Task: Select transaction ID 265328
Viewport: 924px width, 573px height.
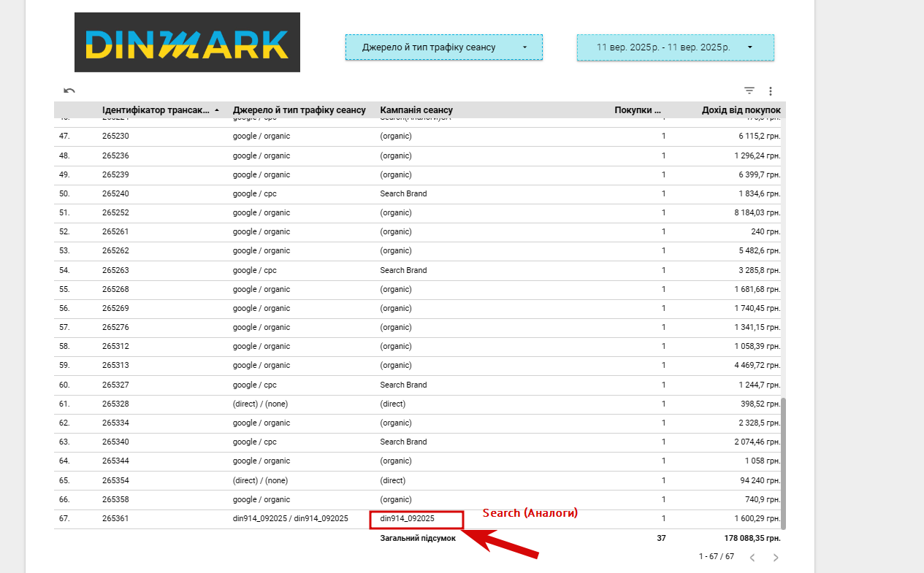Action: pyautogui.click(x=115, y=404)
